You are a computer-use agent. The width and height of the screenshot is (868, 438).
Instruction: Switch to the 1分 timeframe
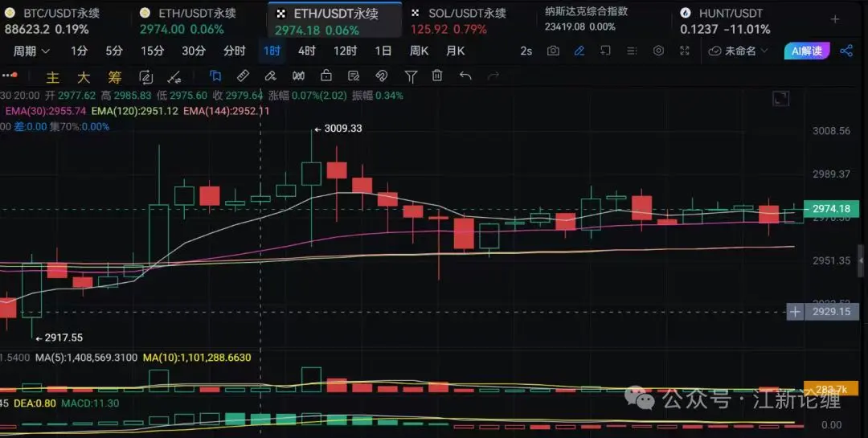pyautogui.click(x=79, y=51)
